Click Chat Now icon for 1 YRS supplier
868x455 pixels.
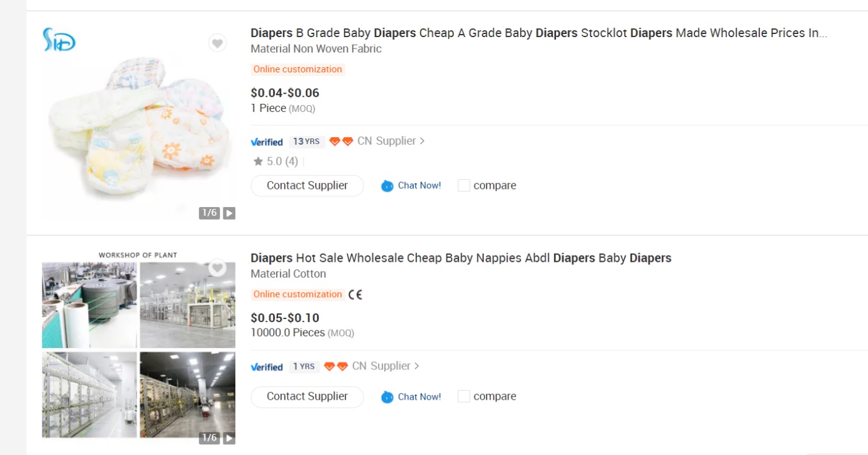point(387,397)
